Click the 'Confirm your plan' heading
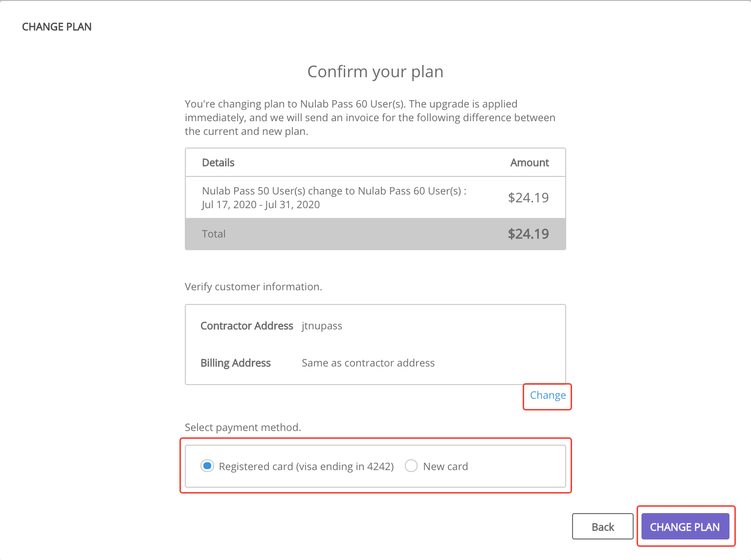Screen dimensions: 751x560 (x=375, y=72)
